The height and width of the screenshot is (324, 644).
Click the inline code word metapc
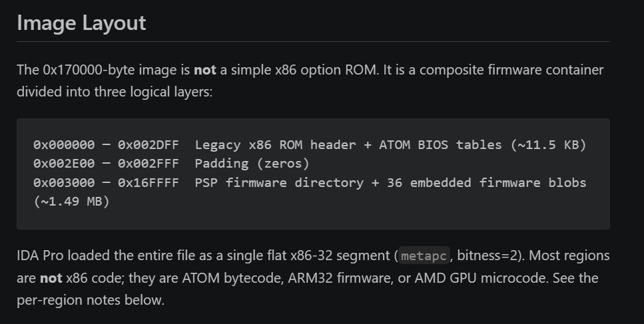pos(424,256)
